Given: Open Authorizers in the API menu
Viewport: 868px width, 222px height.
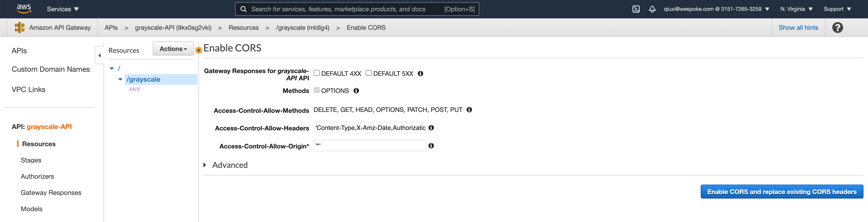Looking at the screenshot, I should point(37,176).
